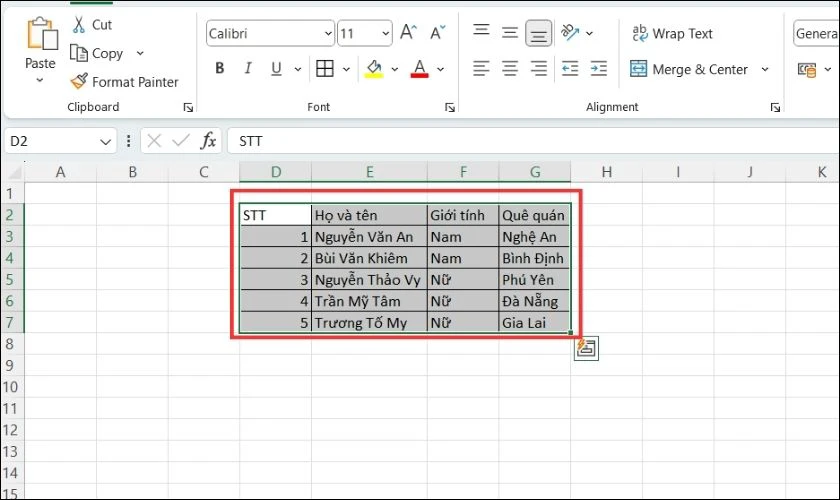The image size is (840, 500).
Task: Click the Name Box showing D2
Action: (x=51, y=141)
